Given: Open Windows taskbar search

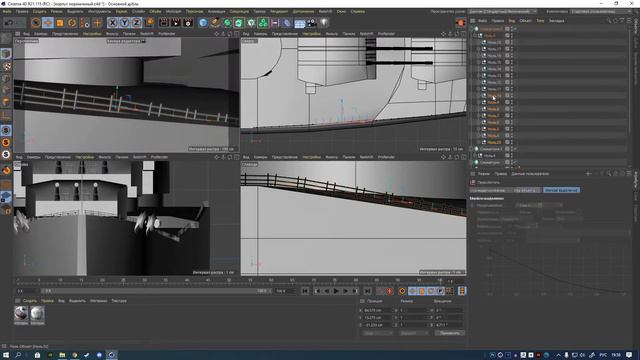Looking at the screenshot, I should point(18,355).
